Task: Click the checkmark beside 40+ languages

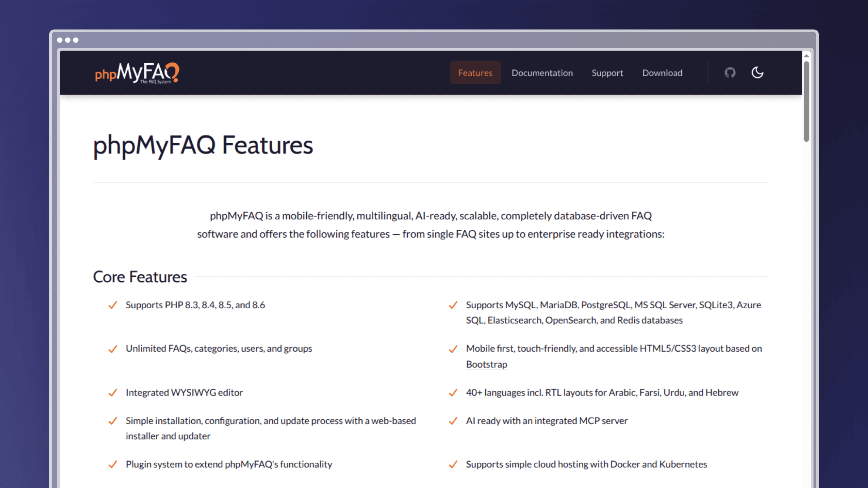Action: [453, 393]
